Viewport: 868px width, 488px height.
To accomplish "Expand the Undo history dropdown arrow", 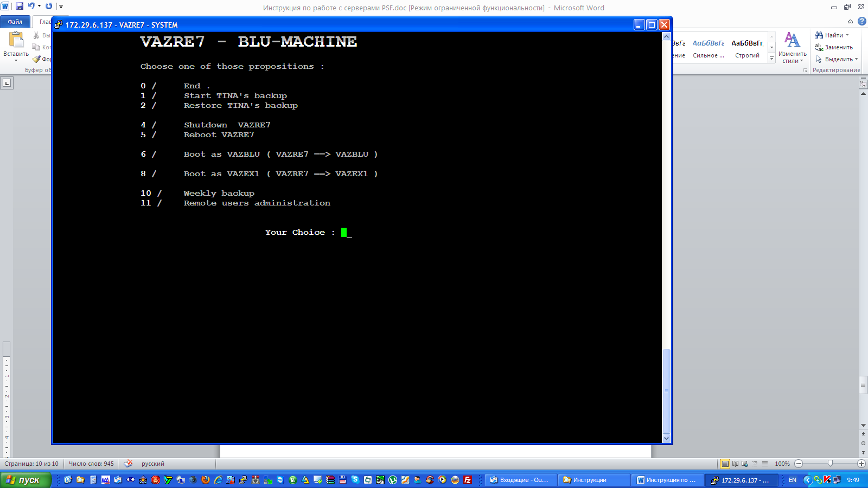I will tap(39, 6).
